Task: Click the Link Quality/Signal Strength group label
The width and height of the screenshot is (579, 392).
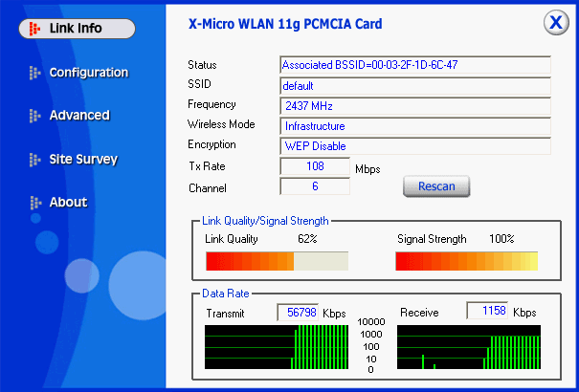Action: [265, 221]
